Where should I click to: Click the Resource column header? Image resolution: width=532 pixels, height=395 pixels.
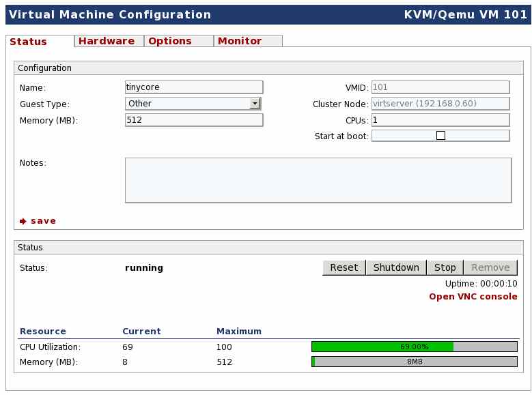tap(43, 332)
